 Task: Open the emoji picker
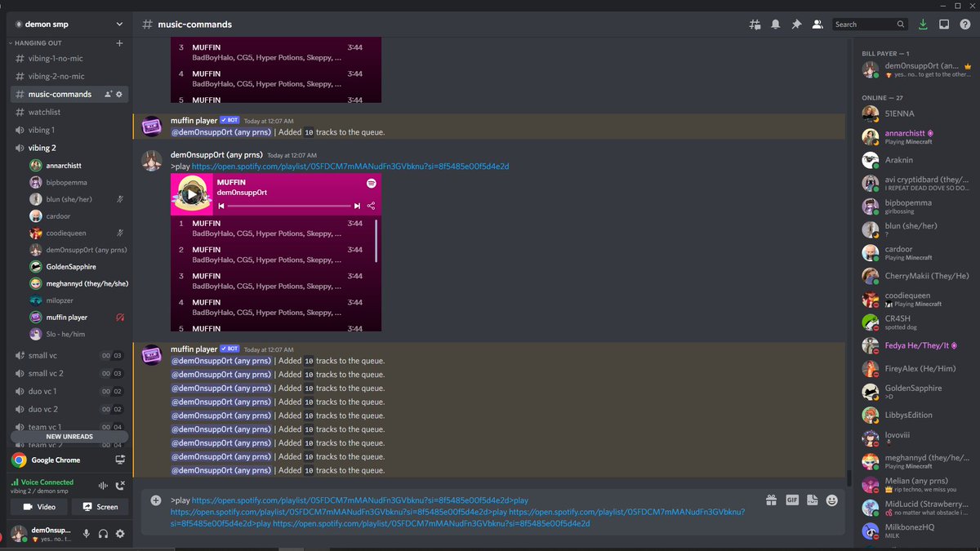pos(832,500)
